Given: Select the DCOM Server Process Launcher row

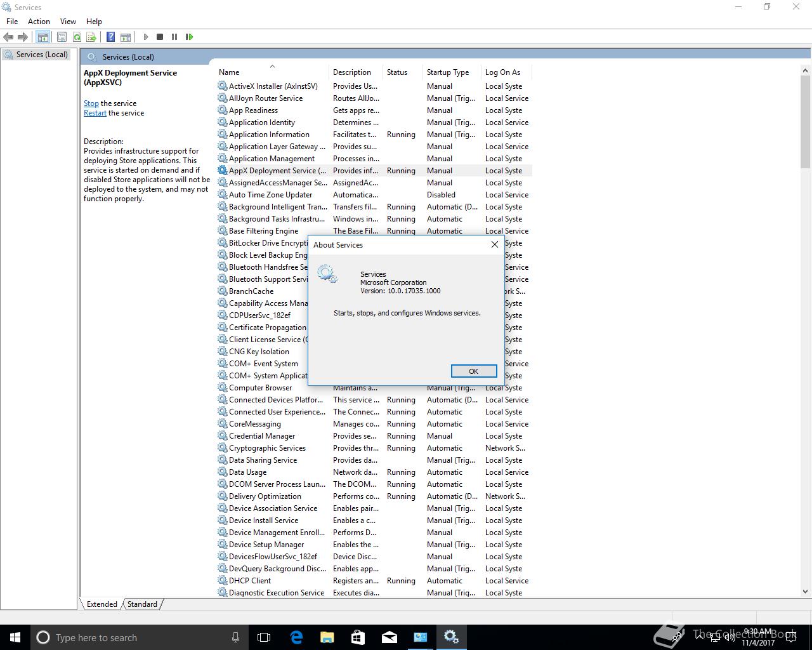Looking at the screenshot, I should pos(374,484).
